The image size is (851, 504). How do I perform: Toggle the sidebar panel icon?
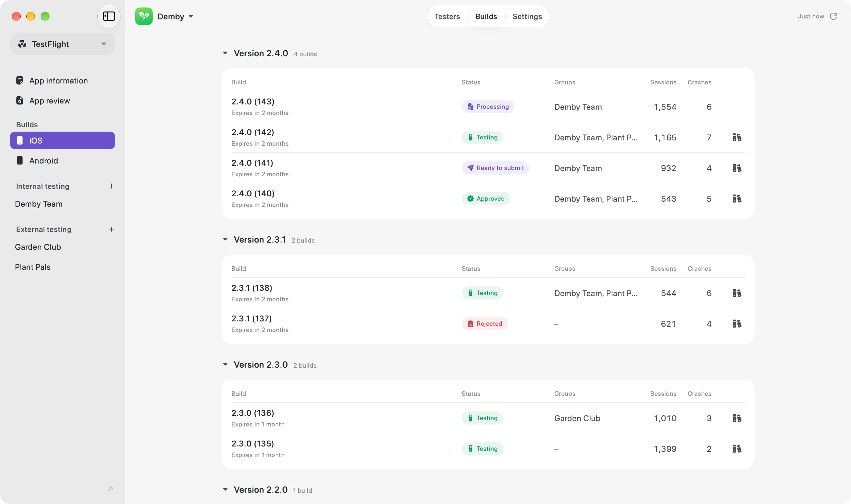click(109, 16)
